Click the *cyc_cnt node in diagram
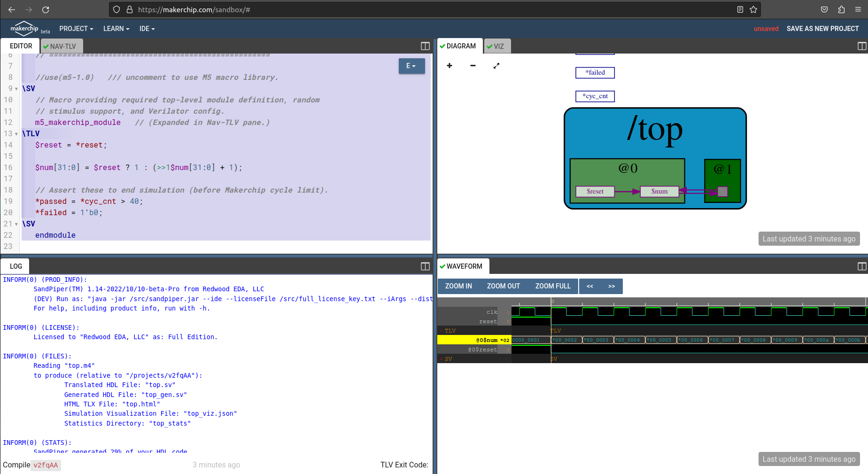This screenshot has height=474, width=868. pos(595,96)
